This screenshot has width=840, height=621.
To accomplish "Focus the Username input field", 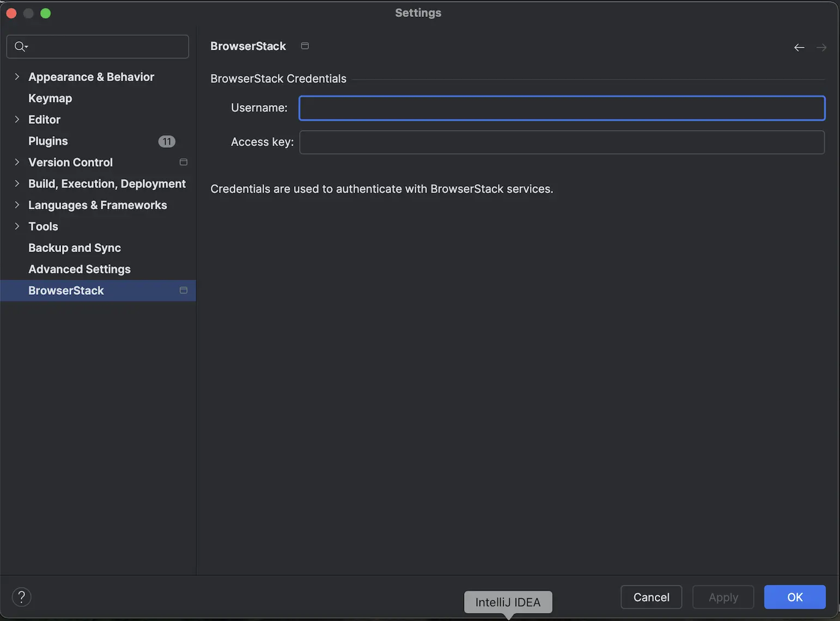I will click(561, 108).
